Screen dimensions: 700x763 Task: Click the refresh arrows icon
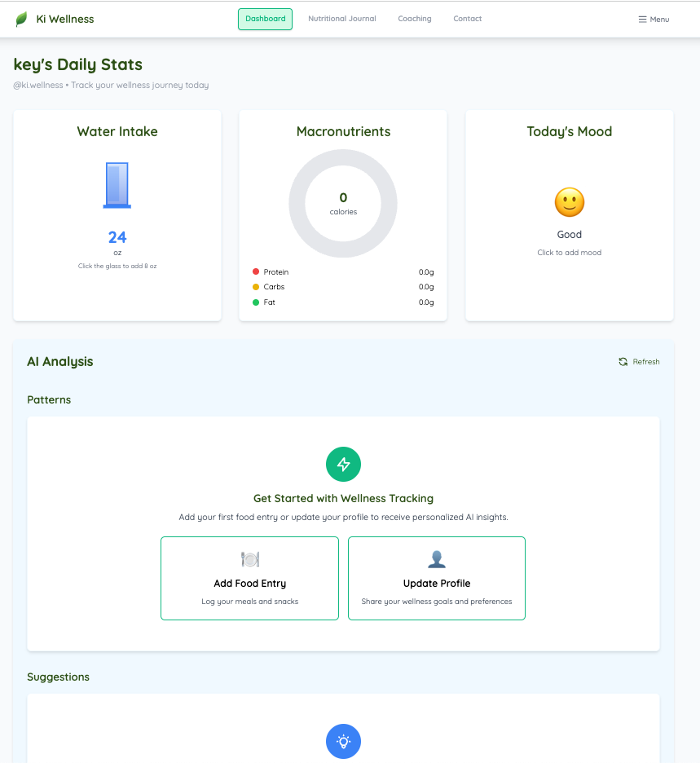click(623, 362)
